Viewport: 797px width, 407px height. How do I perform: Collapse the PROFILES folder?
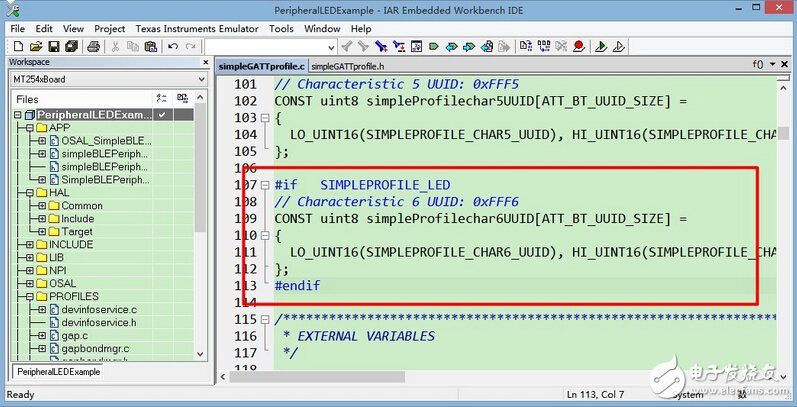click(x=30, y=296)
